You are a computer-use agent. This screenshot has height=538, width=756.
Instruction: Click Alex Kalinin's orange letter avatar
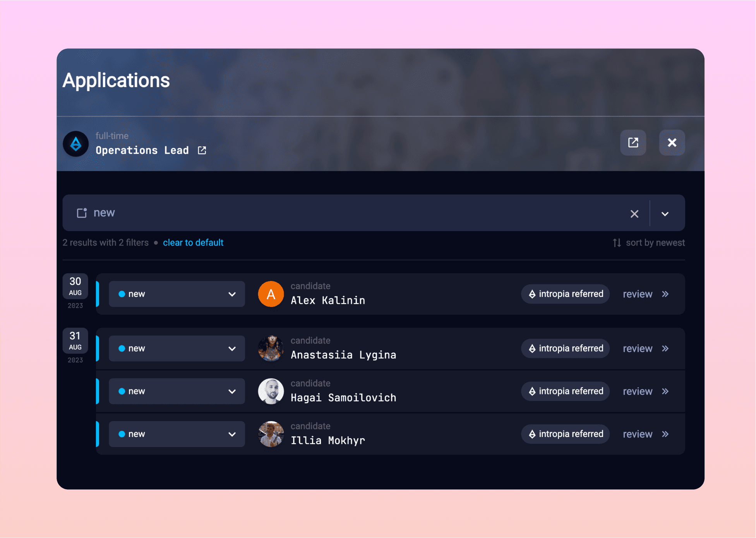(x=271, y=294)
